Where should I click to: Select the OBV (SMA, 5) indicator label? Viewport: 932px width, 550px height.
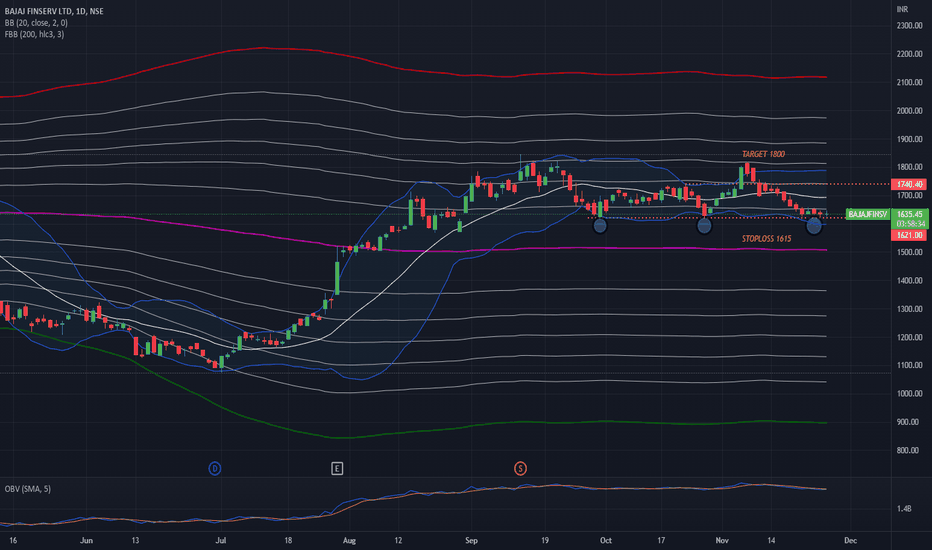28,489
